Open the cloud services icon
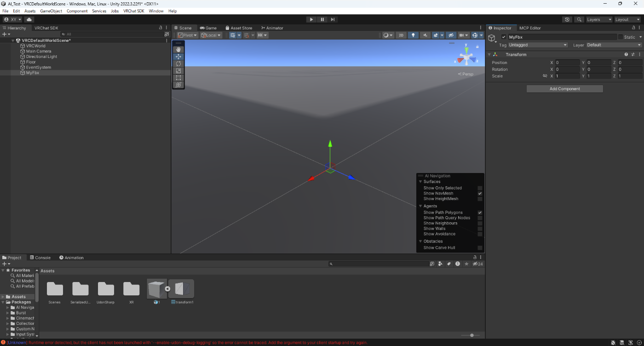The image size is (644, 346). (29, 19)
